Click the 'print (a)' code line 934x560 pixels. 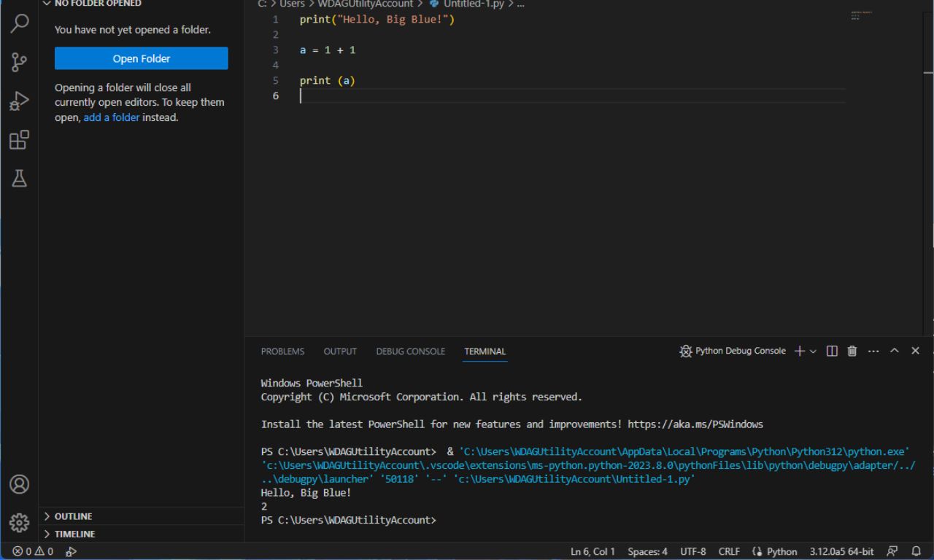(x=328, y=81)
